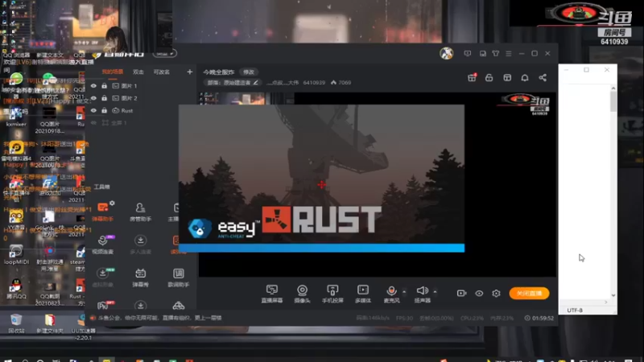The height and width of the screenshot is (362, 644).
Task: Open the 腾讯QQ desktop shortcut
Action: (16, 288)
